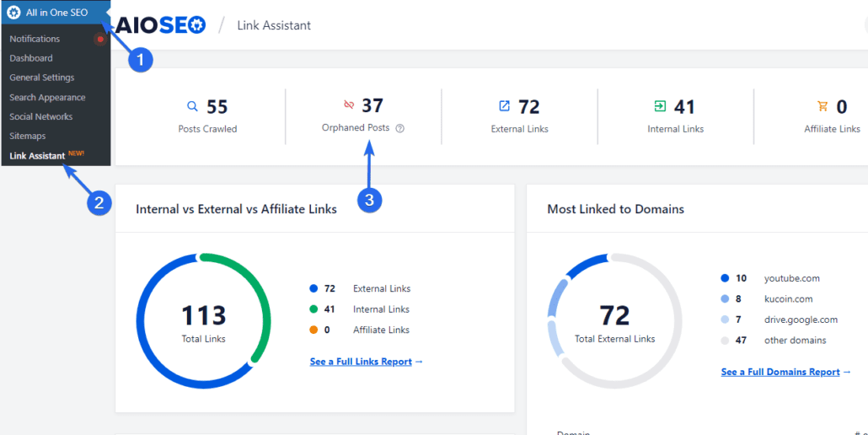Click the External Links chart legend text

pos(382,288)
